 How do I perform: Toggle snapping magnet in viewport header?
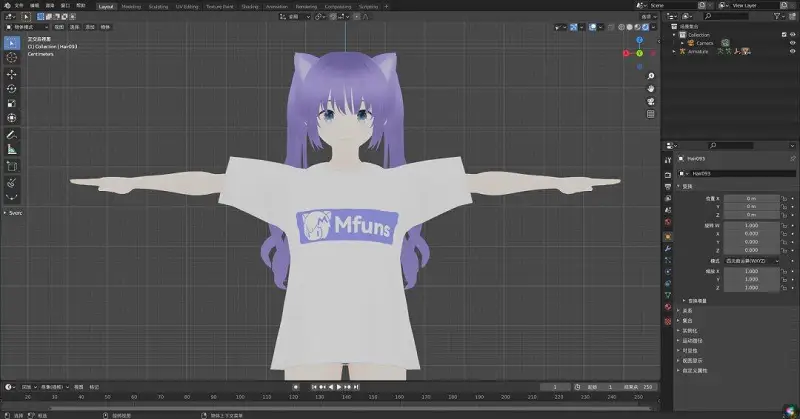pyautogui.click(x=333, y=17)
